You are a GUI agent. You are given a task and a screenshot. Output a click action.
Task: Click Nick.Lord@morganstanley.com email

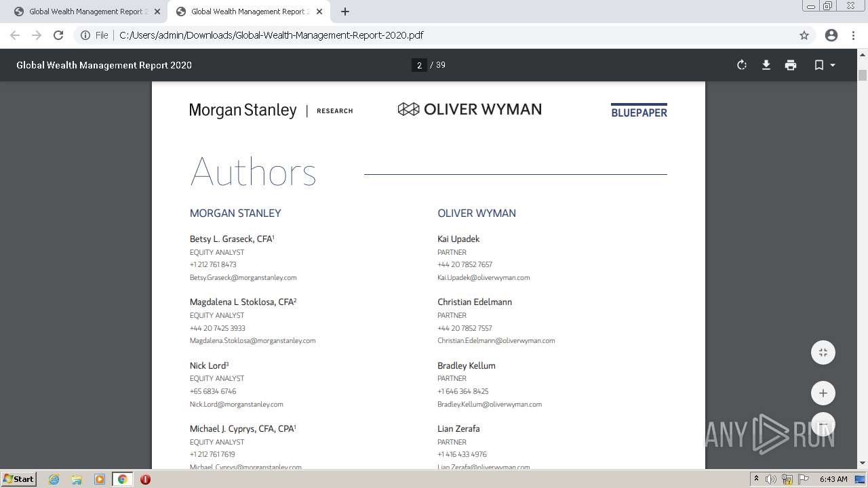pyautogui.click(x=236, y=404)
